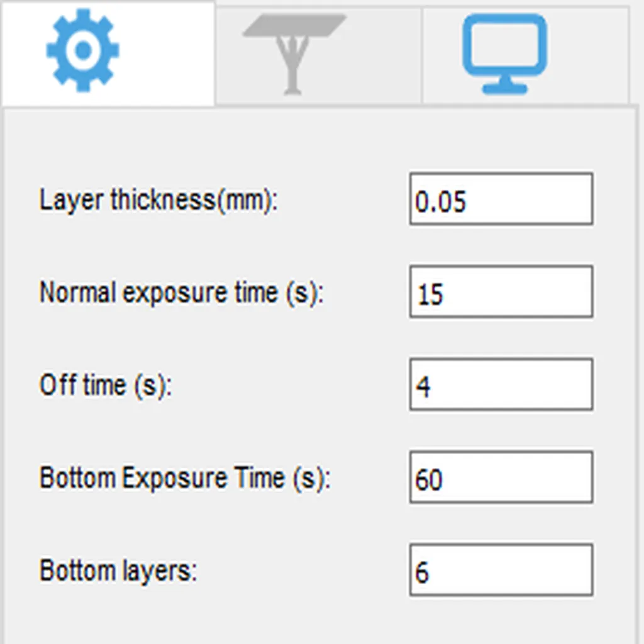Screen dimensions: 644x644
Task: Click the "Normal exposure time (s):" label
Action: click(x=181, y=293)
